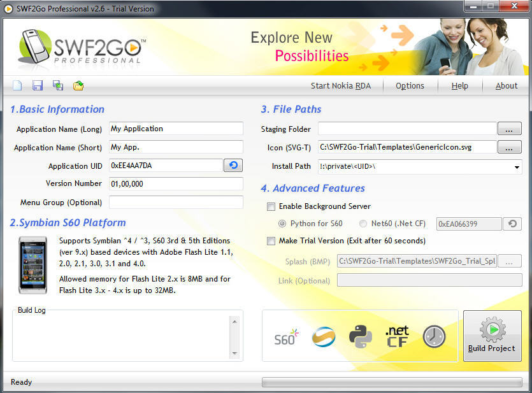Screen dimensions: 532x393
Task: Click the Application Name (Short) field
Action: [176, 147]
